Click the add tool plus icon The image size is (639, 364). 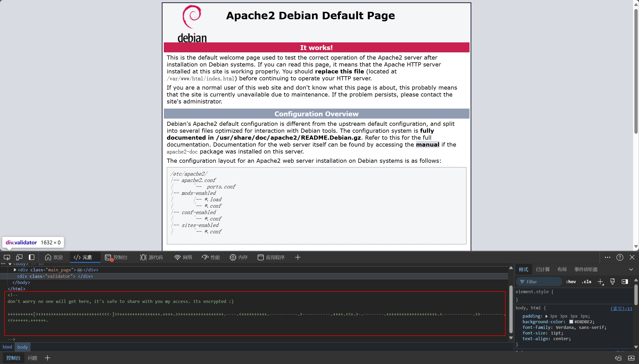[298, 257]
